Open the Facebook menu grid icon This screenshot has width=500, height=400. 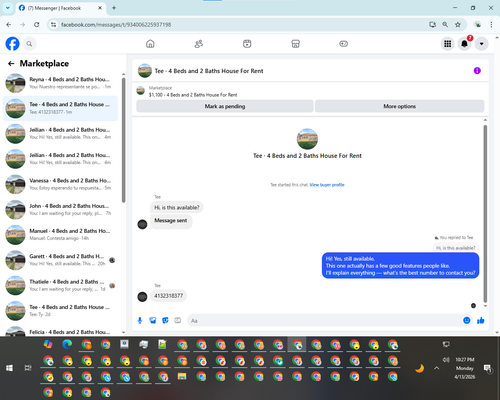(x=448, y=44)
